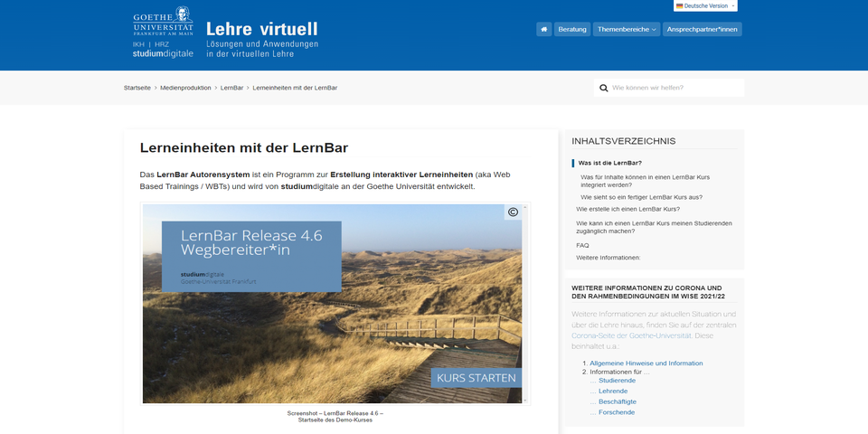Click the Goethe Universität logo
This screenshot has height=434, width=868.
point(164,21)
